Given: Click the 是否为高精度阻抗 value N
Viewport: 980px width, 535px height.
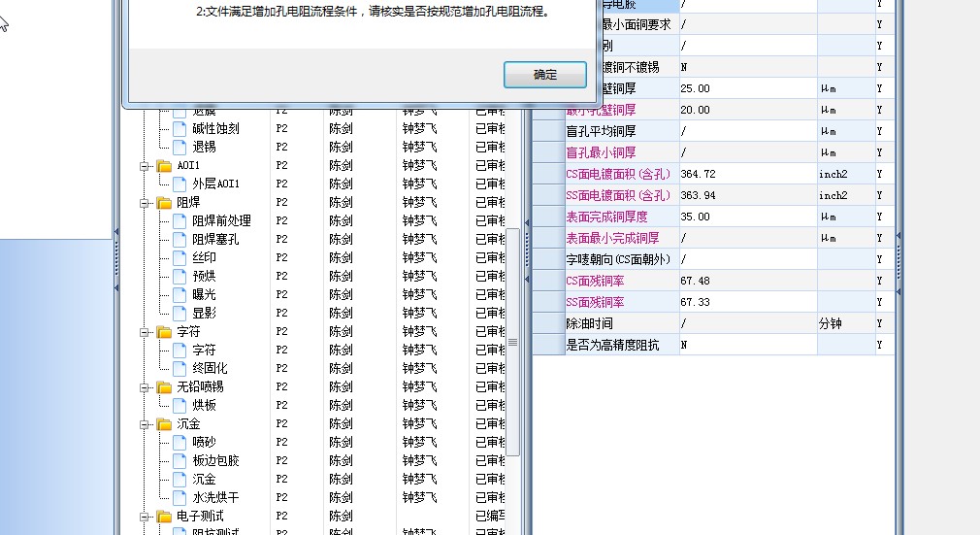Looking at the screenshot, I should click(748, 345).
